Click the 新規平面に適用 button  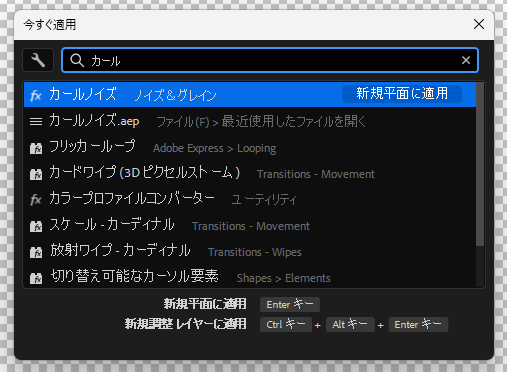tap(402, 94)
